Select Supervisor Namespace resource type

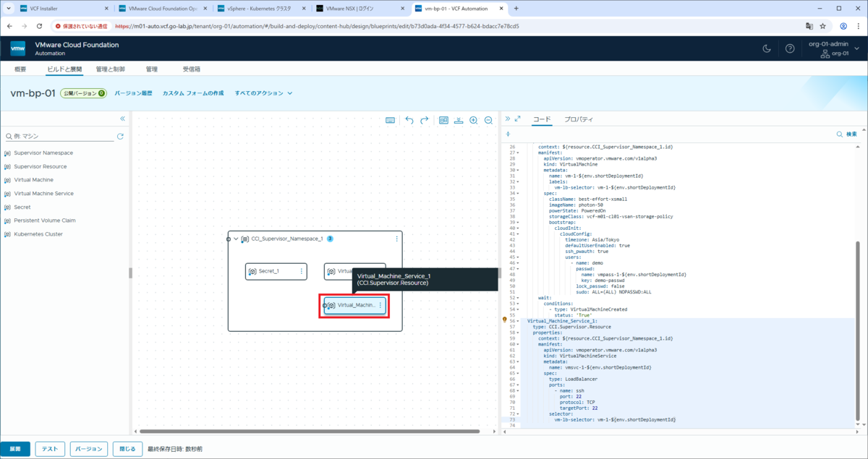pyautogui.click(x=43, y=153)
